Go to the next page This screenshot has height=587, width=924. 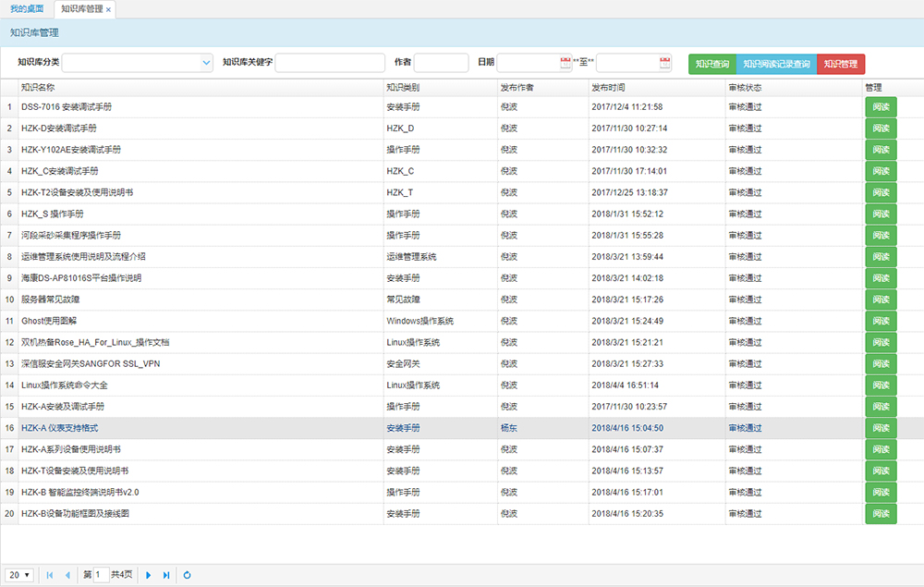[149, 575]
